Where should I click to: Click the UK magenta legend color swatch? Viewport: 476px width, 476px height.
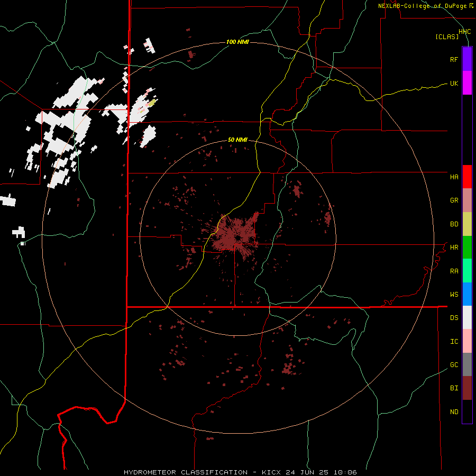(x=467, y=83)
